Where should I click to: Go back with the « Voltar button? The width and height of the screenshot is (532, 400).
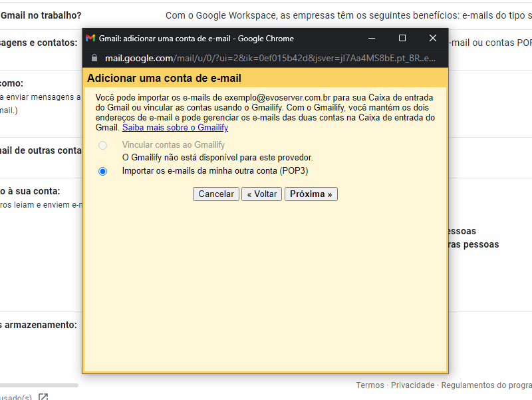261,194
